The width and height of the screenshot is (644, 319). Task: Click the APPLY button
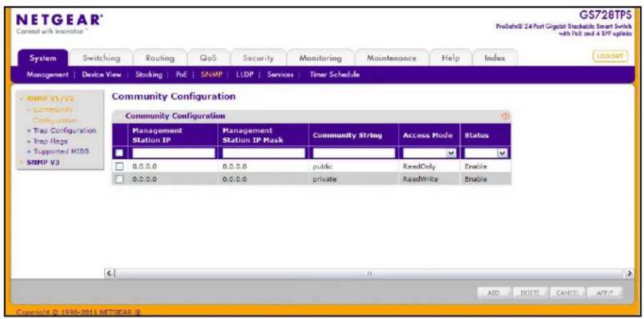pyautogui.click(x=604, y=292)
